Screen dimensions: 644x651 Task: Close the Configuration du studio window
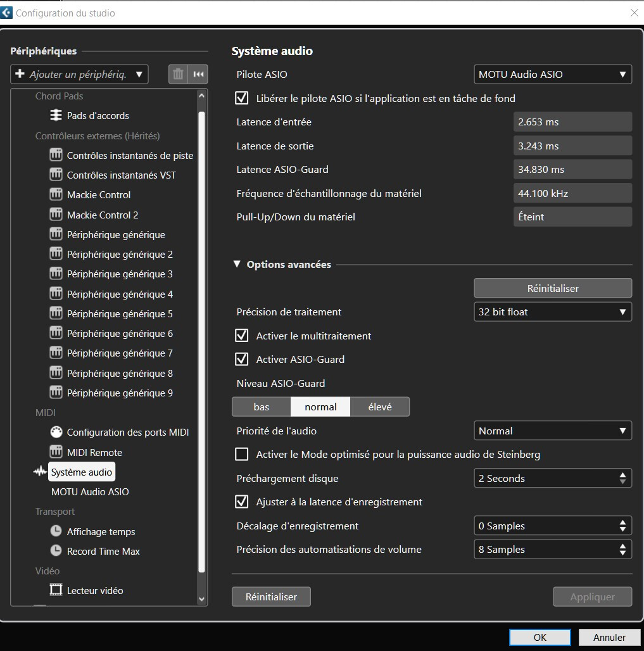pos(634,13)
